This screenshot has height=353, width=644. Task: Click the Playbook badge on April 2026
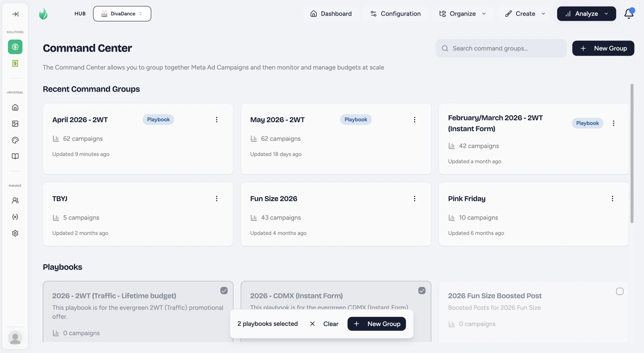pyautogui.click(x=158, y=120)
